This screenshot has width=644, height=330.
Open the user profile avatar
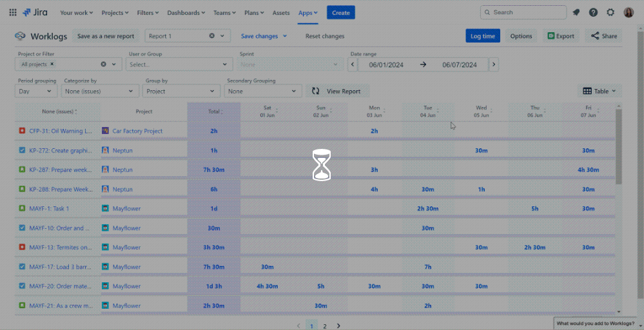(629, 13)
